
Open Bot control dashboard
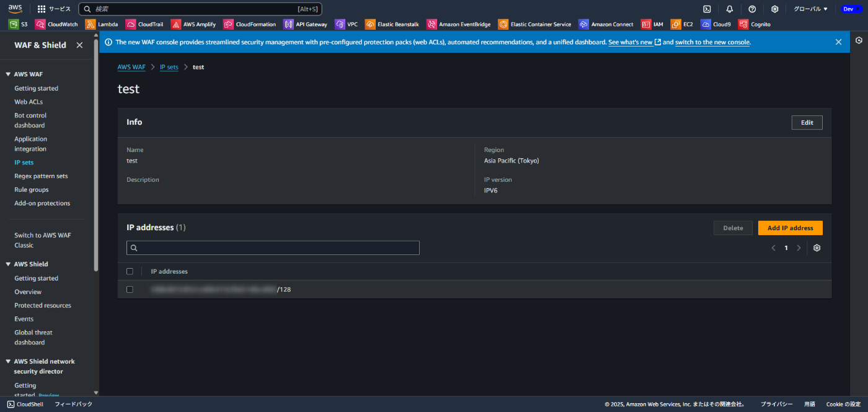[x=30, y=120]
